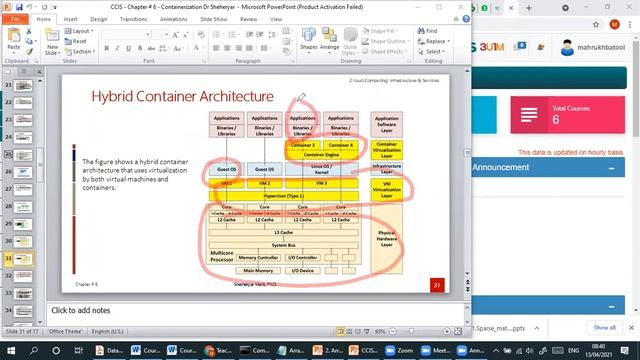Screen dimensions: 640x360
Task: Toggle text Shadow formatting
Action: click(140, 49)
